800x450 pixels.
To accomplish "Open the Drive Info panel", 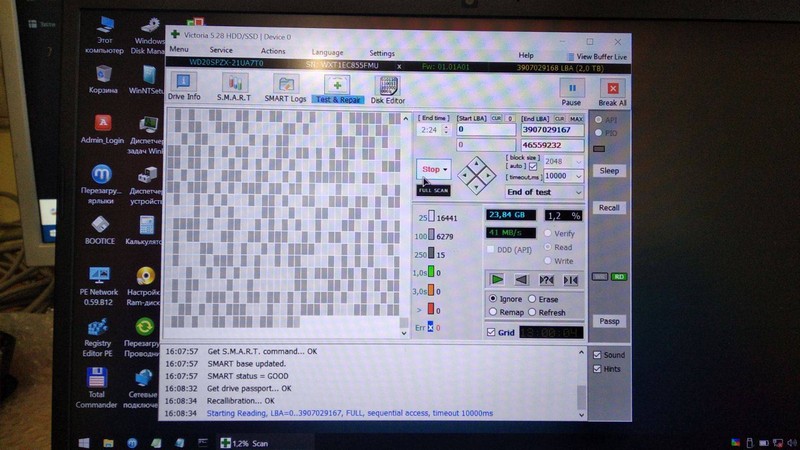I will 183,88.
